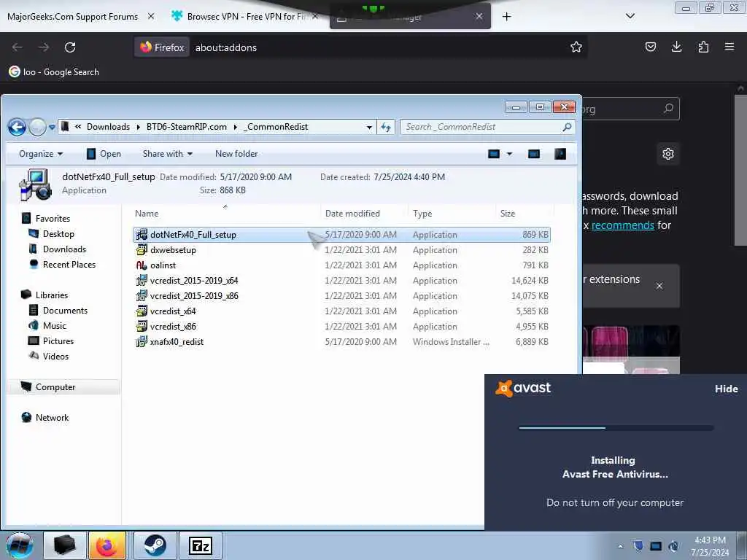747x560 pixels.
Task: Open the Windows Start menu
Action: pyautogui.click(x=19, y=545)
